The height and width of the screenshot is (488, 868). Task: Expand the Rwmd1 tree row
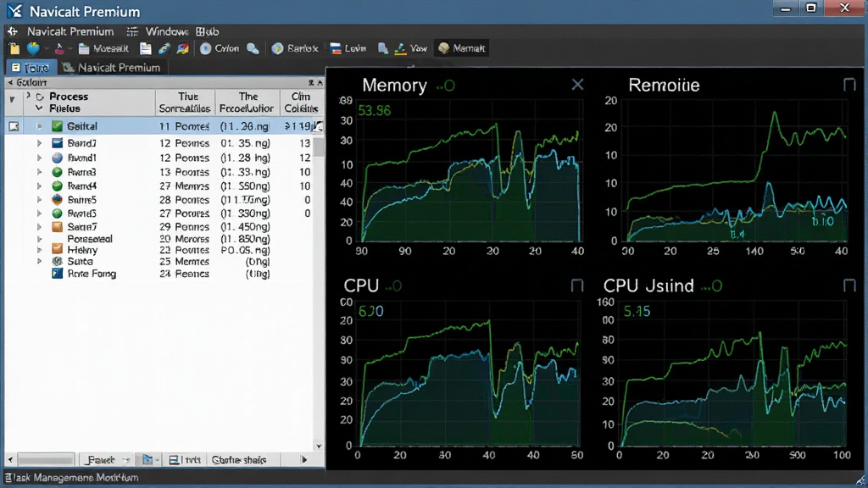(39, 158)
